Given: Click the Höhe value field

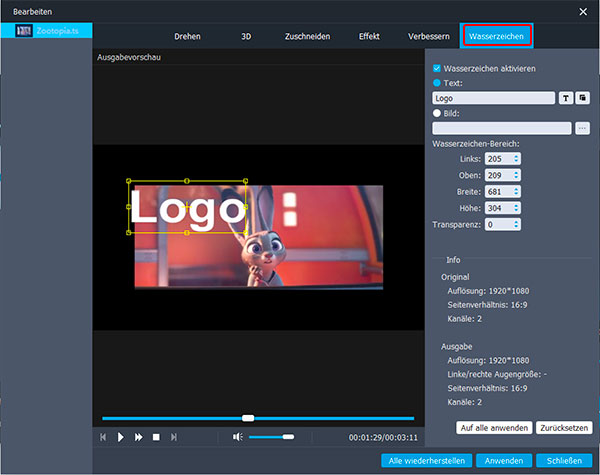Looking at the screenshot, I should [x=499, y=208].
